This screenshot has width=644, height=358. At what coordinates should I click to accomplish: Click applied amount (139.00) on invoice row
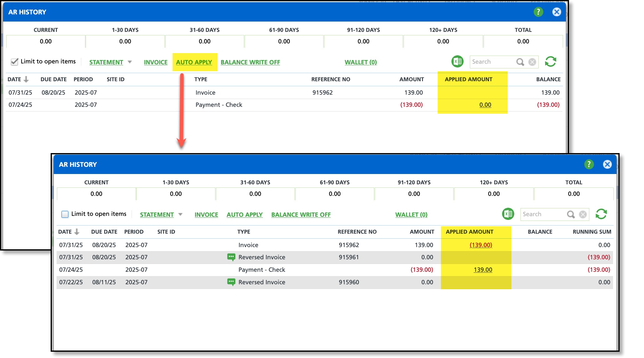[480, 245]
